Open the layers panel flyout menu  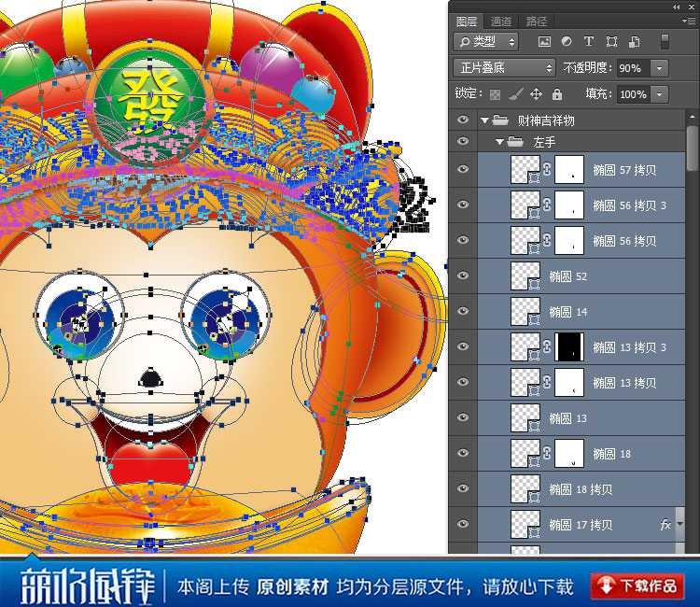point(688,21)
